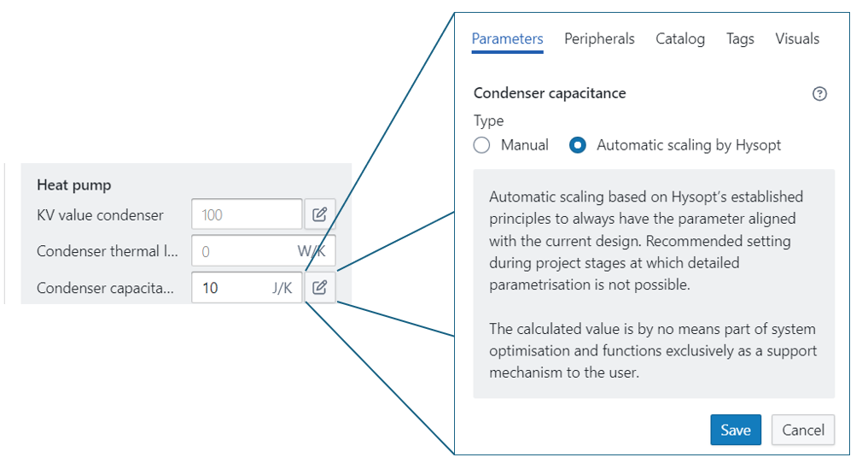Switch to the Tags tab
Image resolution: width=868 pixels, height=469 pixels.
[x=740, y=38]
